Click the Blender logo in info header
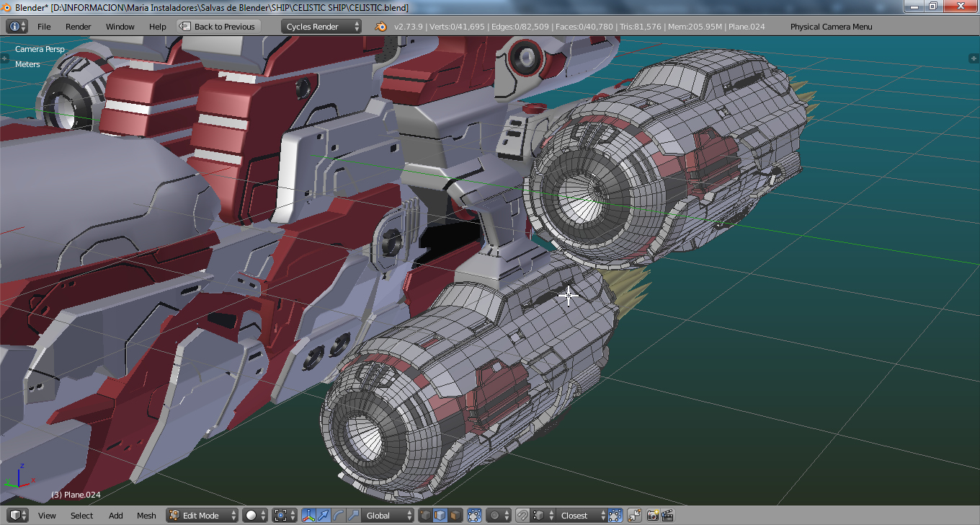The width and height of the screenshot is (980, 525). point(380,27)
